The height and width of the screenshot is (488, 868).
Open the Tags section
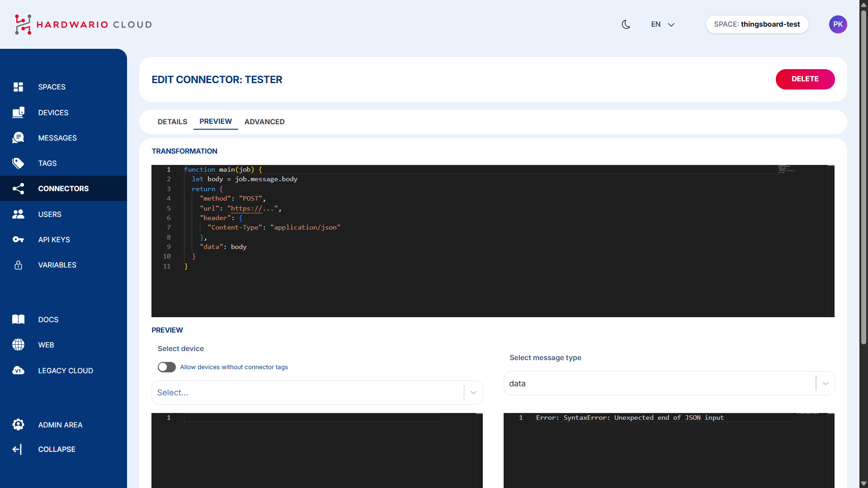47,163
